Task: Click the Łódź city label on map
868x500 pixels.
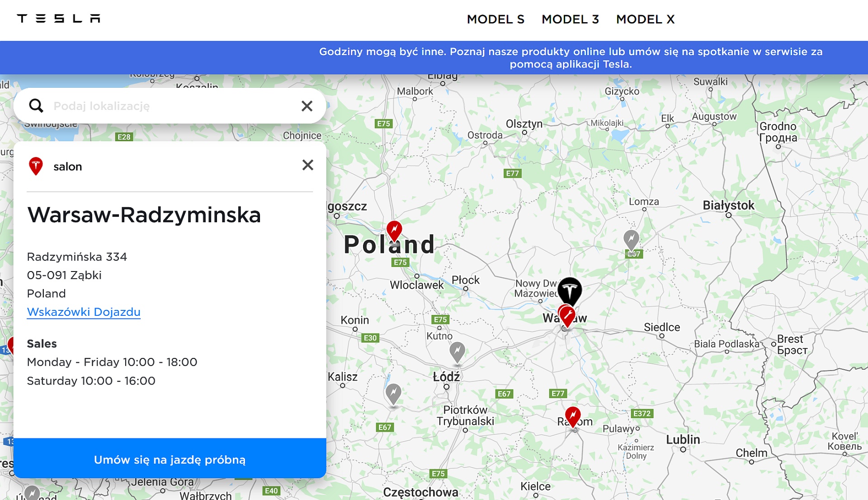Action: click(x=446, y=376)
